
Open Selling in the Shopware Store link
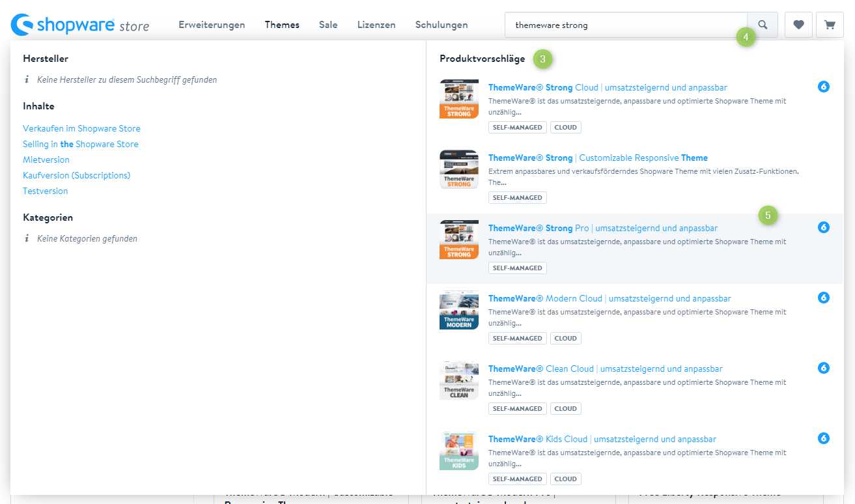tap(81, 144)
